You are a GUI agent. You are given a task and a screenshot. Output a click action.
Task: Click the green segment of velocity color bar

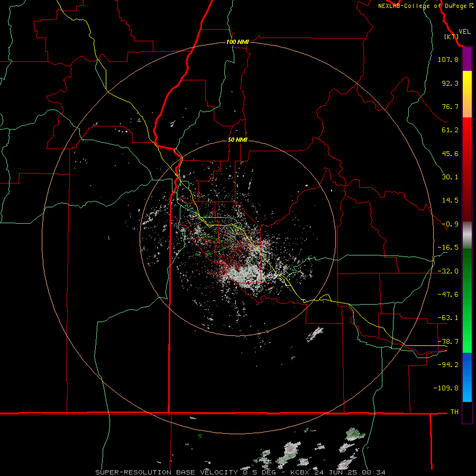467,300
